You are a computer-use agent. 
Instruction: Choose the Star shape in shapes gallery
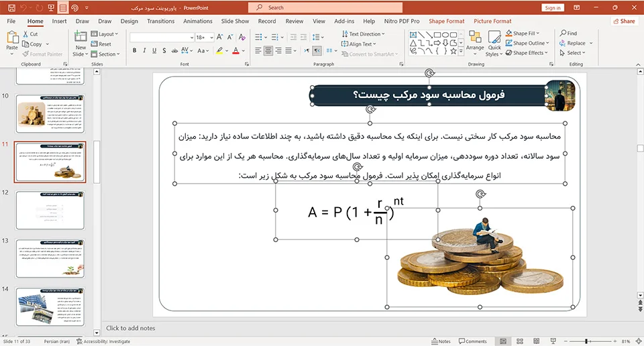point(453,51)
